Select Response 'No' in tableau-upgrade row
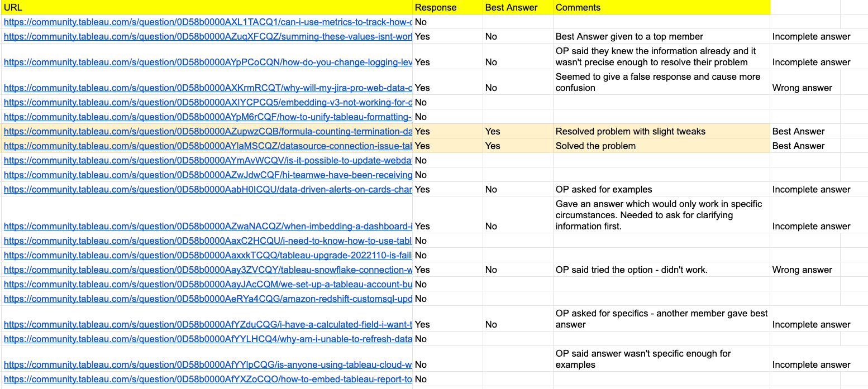The width and height of the screenshot is (868, 389). pos(448,255)
